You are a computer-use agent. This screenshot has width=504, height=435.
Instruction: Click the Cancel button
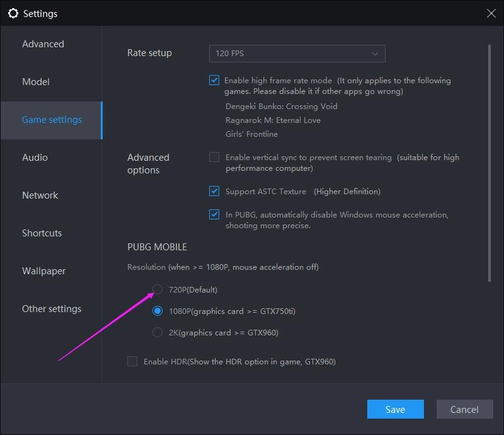click(464, 409)
